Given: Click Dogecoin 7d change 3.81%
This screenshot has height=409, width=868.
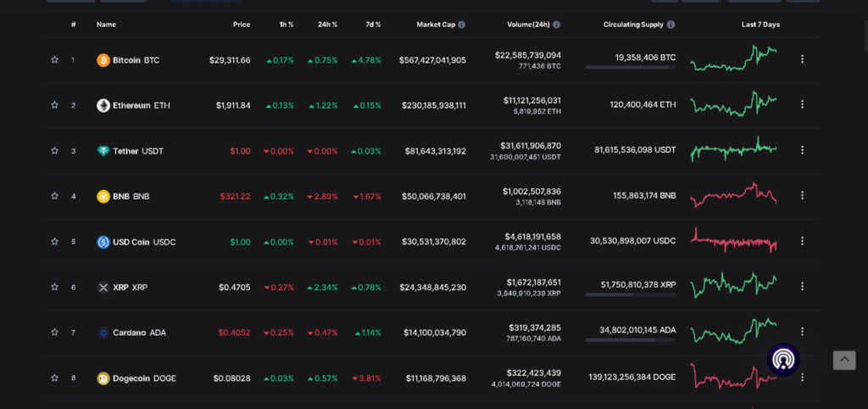Looking at the screenshot, I should [366, 378].
